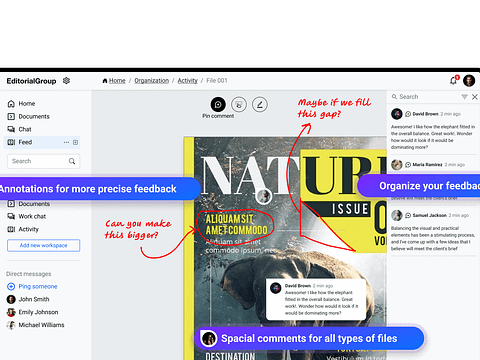Open Feed more options ellipsis

click(66, 142)
